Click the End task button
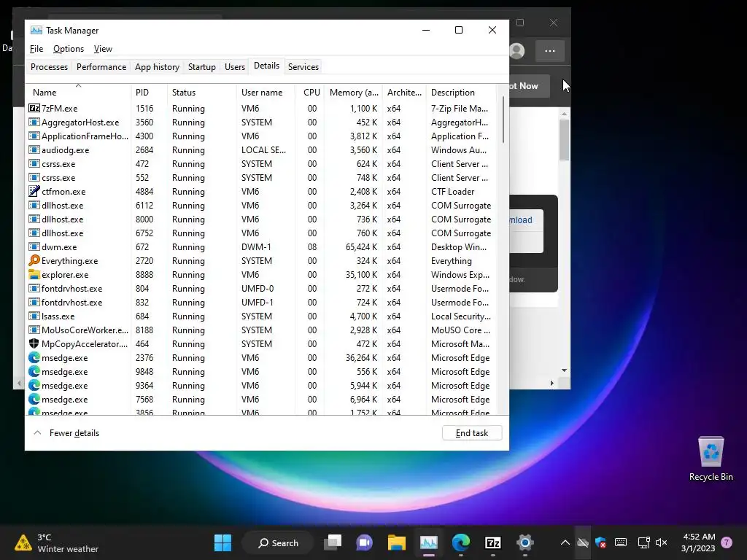The image size is (747, 560). click(472, 433)
